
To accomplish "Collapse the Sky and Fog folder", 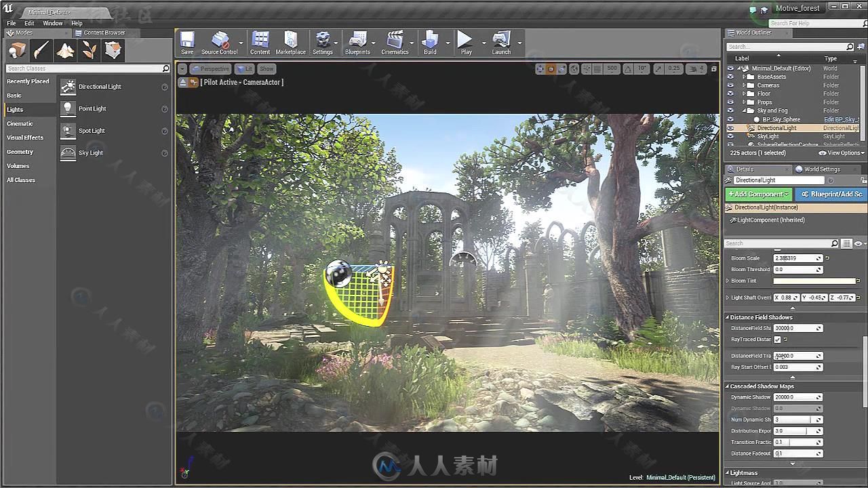I will click(744, 110).
